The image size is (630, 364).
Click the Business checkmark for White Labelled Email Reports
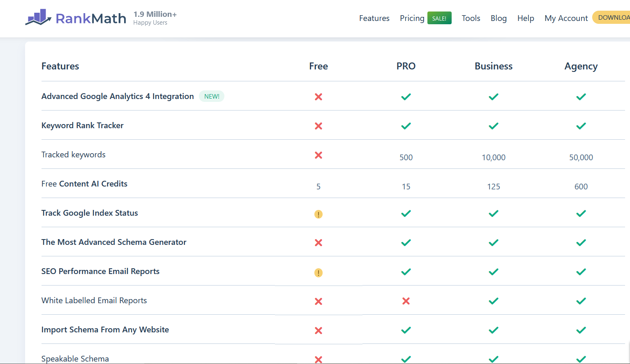coord(494,301)
